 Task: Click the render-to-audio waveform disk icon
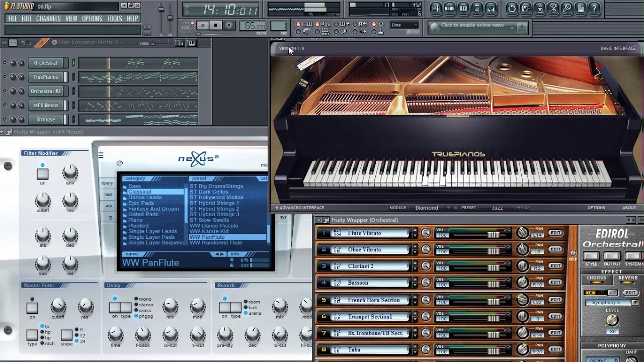(539, 8)
